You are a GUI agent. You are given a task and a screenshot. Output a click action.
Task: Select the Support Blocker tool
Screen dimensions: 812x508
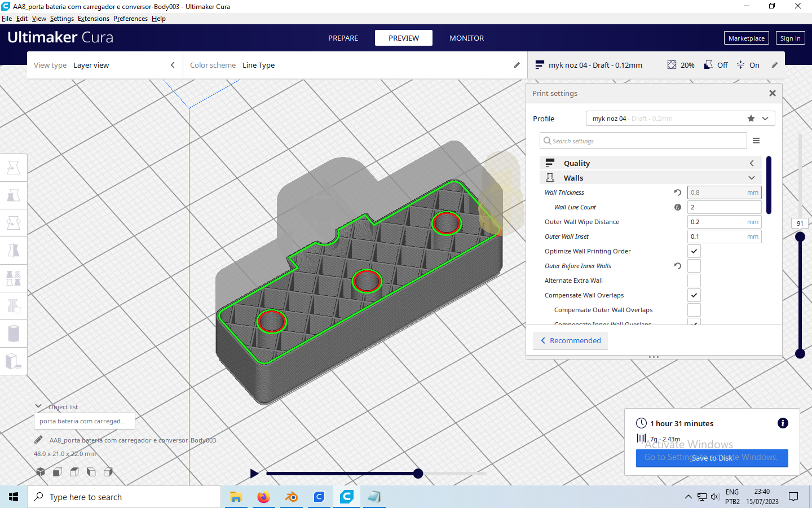[14, 306]
